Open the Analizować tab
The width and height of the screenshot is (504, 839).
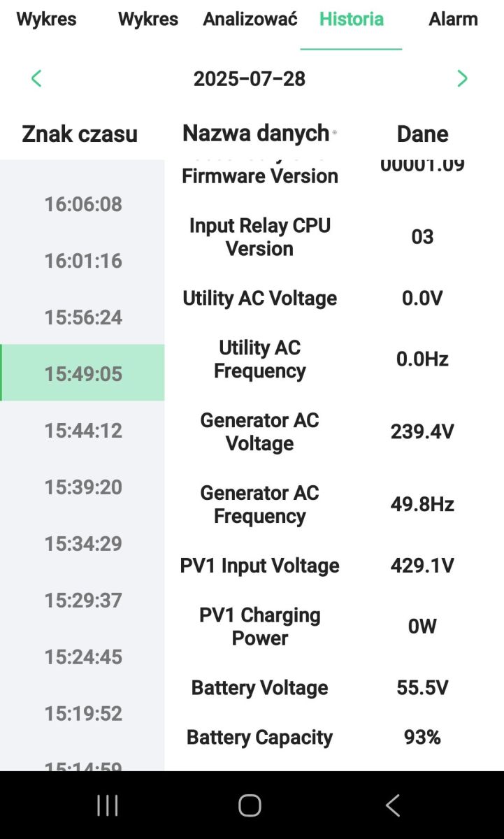pos(250,19)
